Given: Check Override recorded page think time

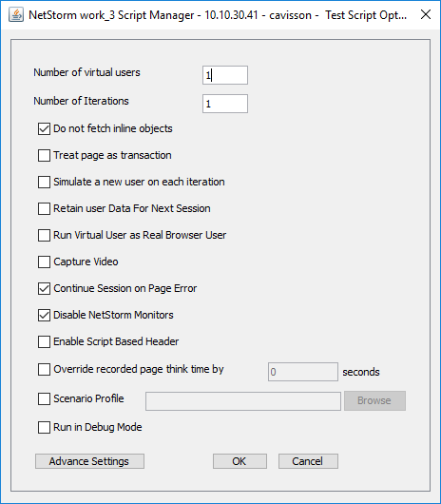Looking at the screenshot, I should tap(44, 370).
